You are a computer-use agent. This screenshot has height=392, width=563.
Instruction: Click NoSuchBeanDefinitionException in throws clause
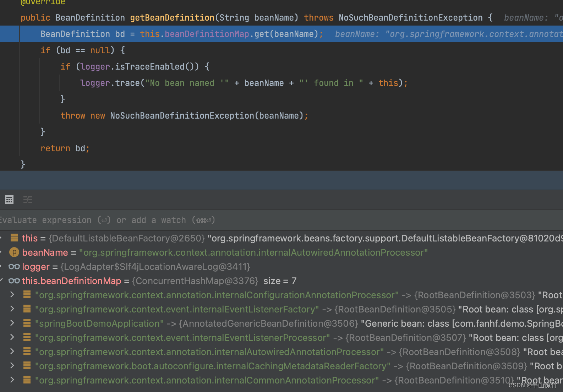point(411,18)
